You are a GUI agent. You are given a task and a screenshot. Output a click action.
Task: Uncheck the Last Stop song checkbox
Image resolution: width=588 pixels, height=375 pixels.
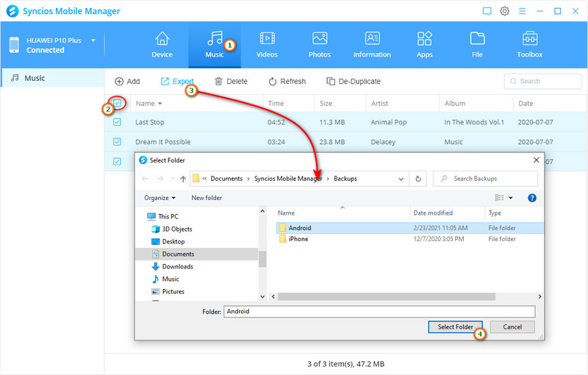tap(117, 122)
